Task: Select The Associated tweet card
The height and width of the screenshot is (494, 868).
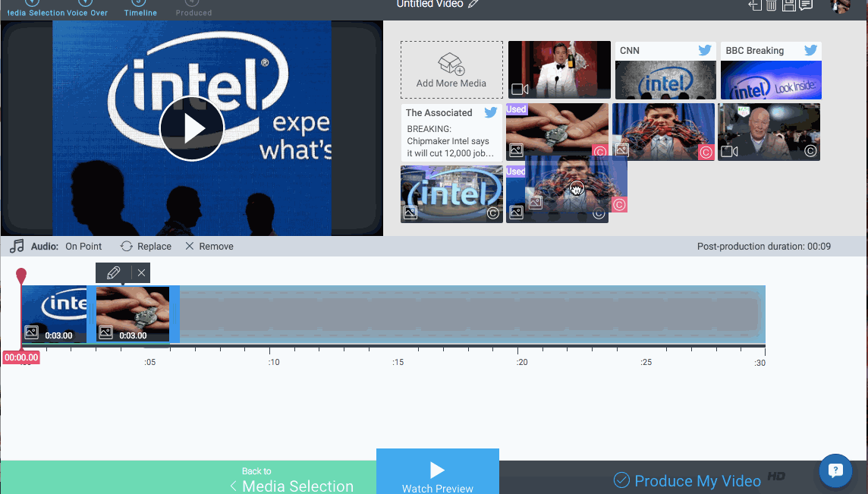Action: pyautogui.click(x=451, y=132)
